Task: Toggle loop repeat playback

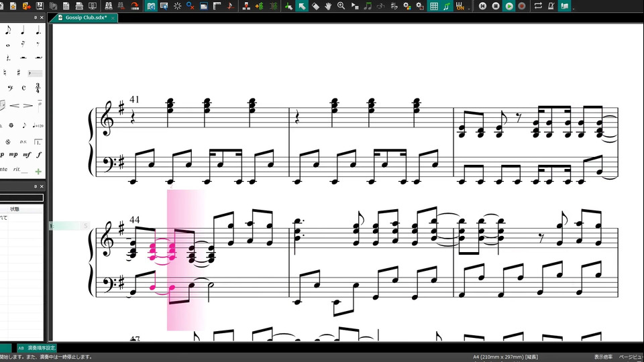Action: click(x=538, y=6)
